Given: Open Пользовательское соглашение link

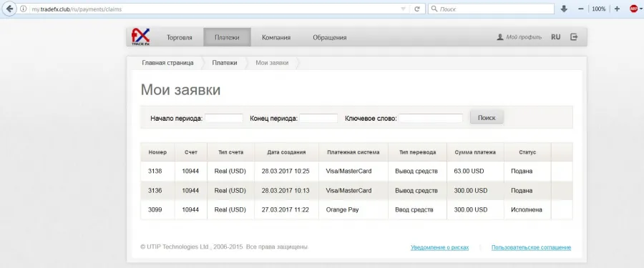Looking at the screenshot, I should [x=531, y=247].
